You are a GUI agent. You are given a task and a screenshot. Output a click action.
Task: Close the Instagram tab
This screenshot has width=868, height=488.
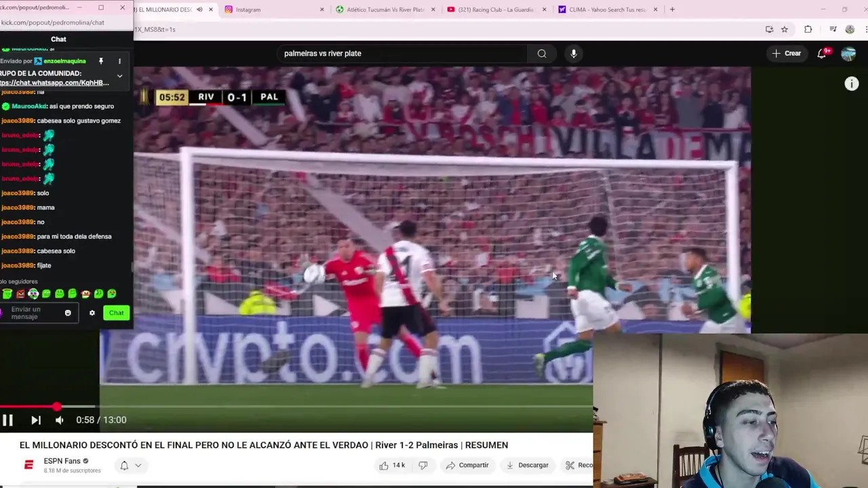click(322, 9)
